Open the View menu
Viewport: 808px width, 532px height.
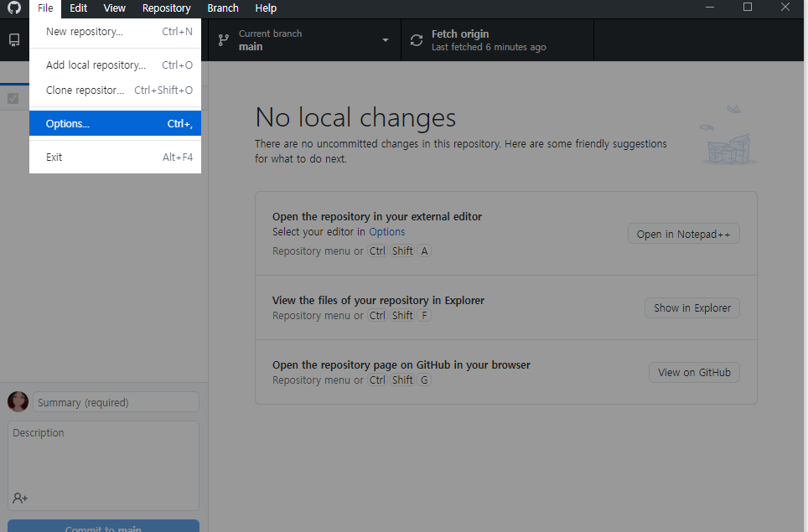coord(114,8)
